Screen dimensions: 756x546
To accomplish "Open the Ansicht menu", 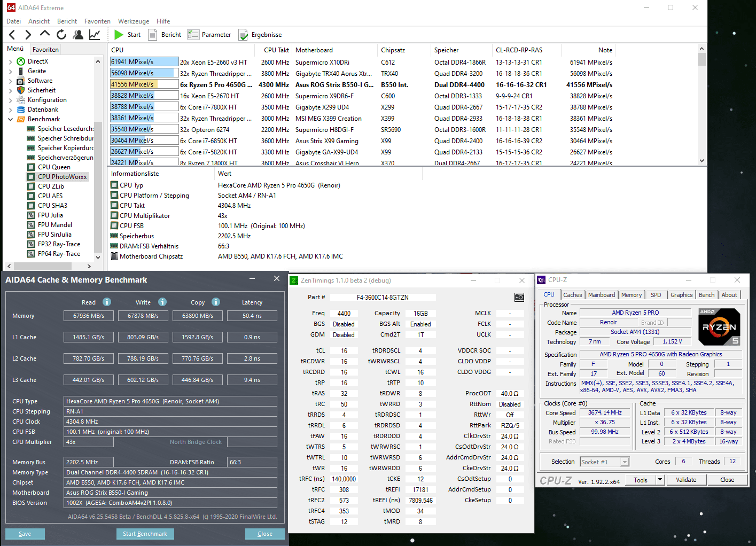I will click(x=39, y=21).
